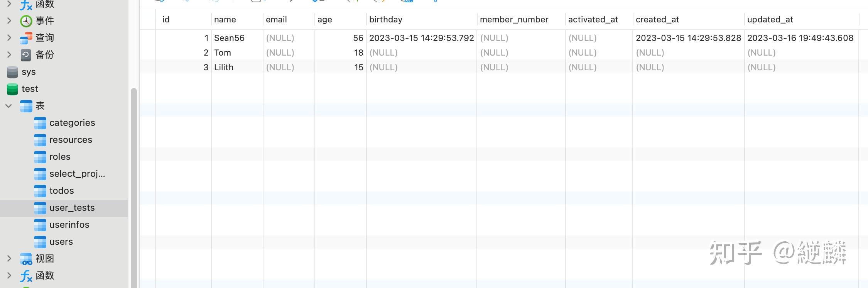Open the users table
Screen dimensions: 868x288
(61, 242)
